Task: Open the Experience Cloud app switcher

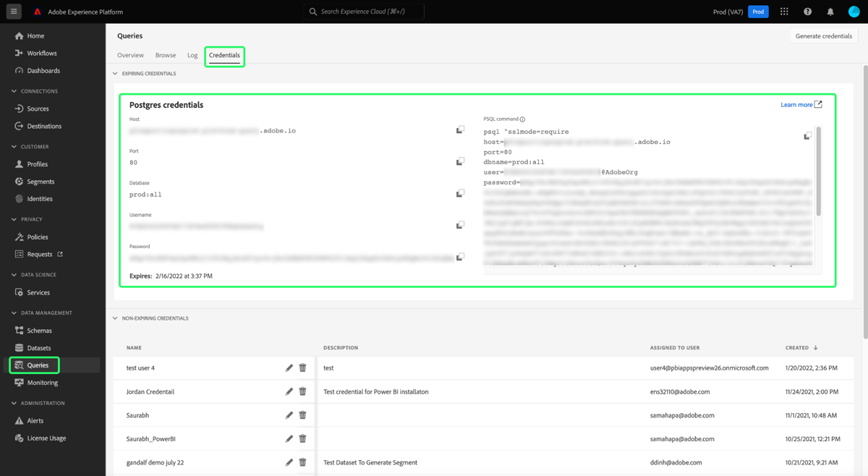Action: pos(784,11)
